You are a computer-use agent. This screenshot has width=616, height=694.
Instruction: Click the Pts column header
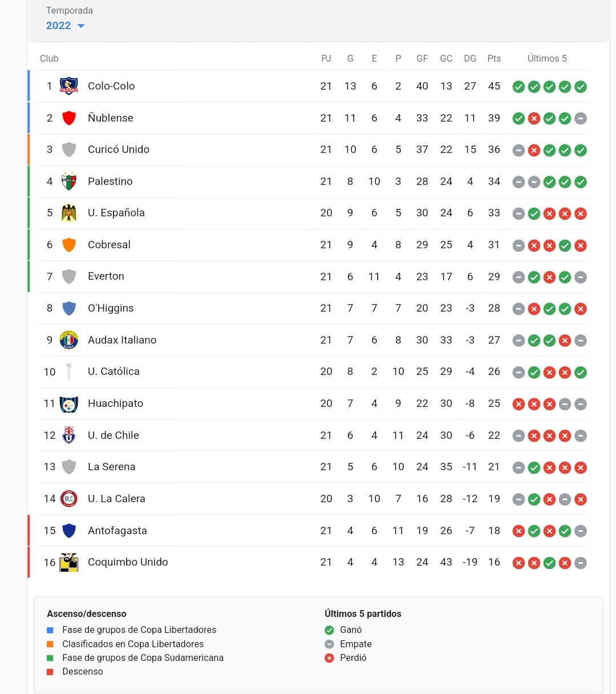pos(494,58)
